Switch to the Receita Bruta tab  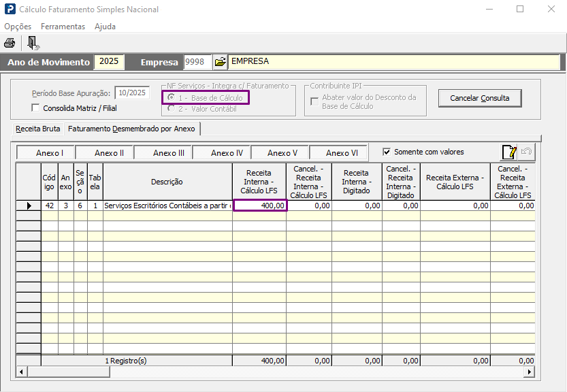(x=38, y=128)
